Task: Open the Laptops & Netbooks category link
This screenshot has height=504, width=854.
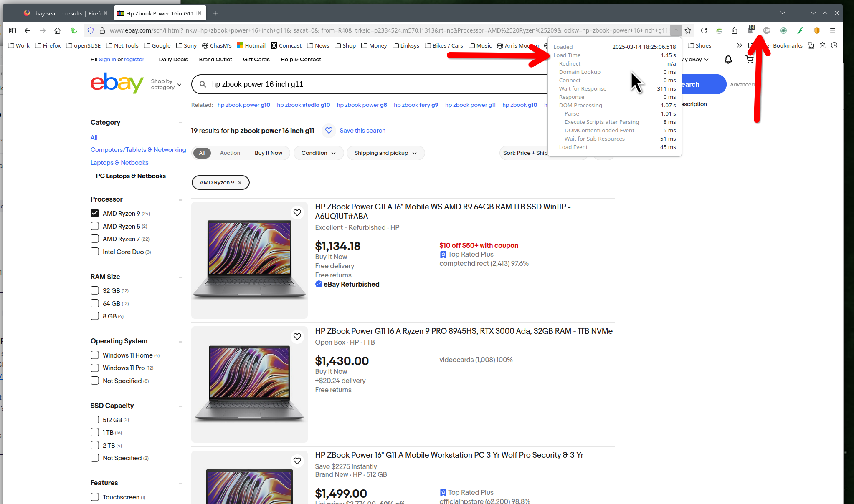Action: click(119, 163)
